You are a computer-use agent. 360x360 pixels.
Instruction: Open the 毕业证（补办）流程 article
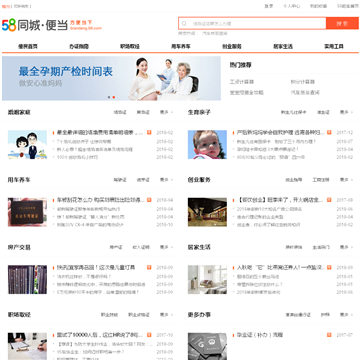tap(260, 335)
